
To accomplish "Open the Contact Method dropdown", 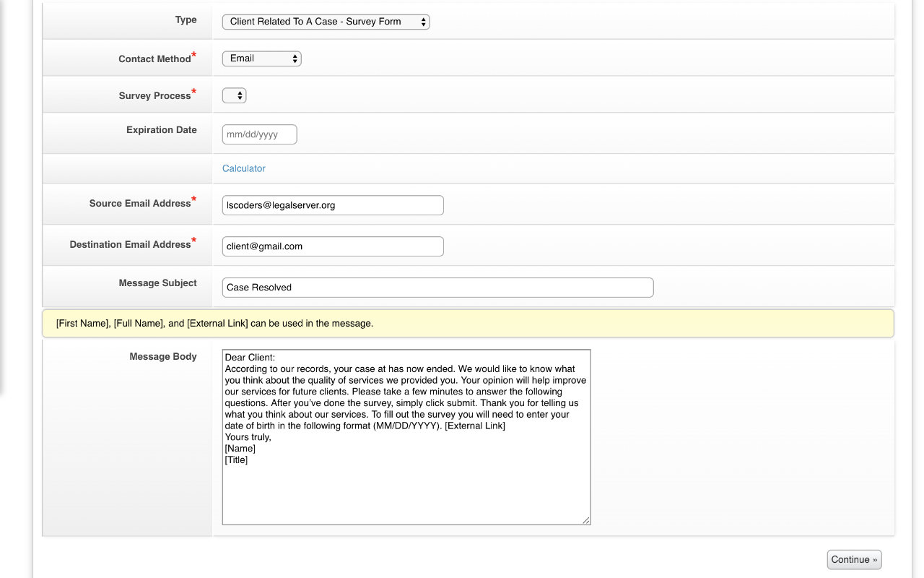I will point(261,59).
